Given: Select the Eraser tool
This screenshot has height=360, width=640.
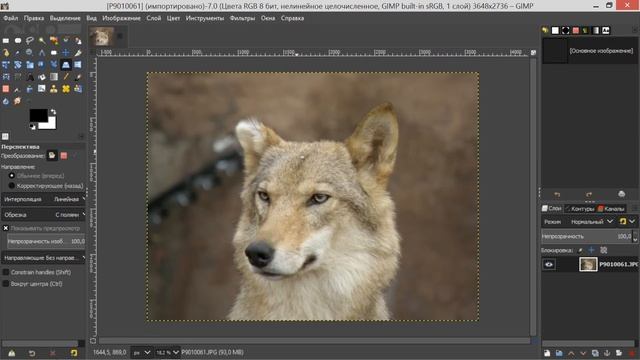Looking at the screenshot, I should pyautogui.click(x=6, y=89).
